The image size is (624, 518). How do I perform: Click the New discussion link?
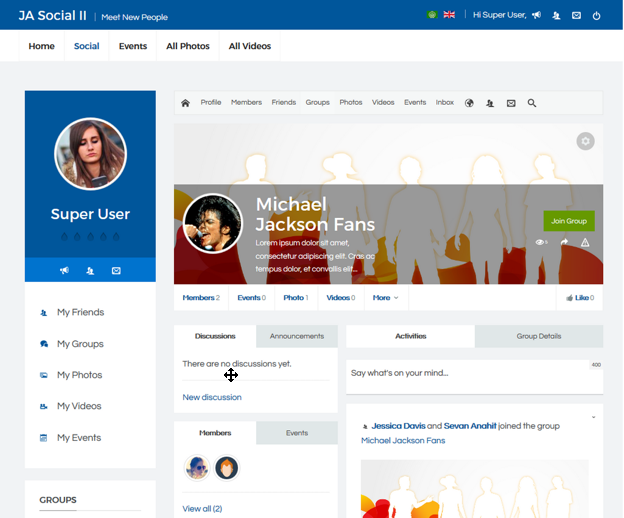click(212, 397)
